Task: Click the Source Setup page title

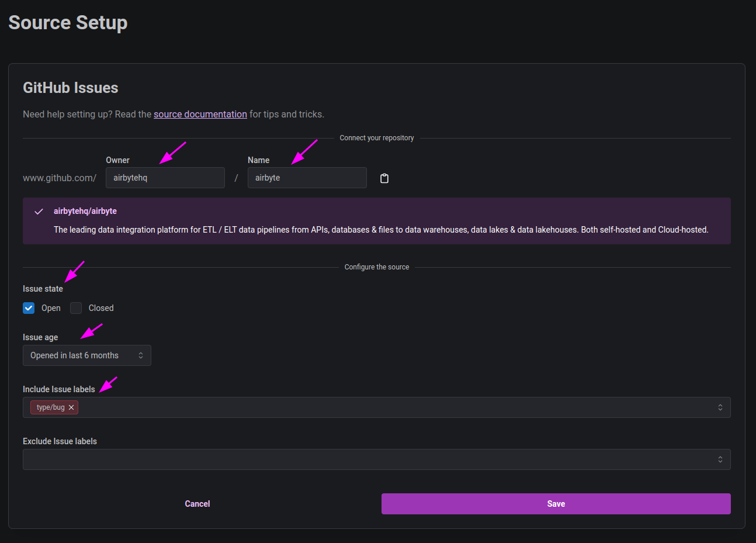Action: point(68,22)
